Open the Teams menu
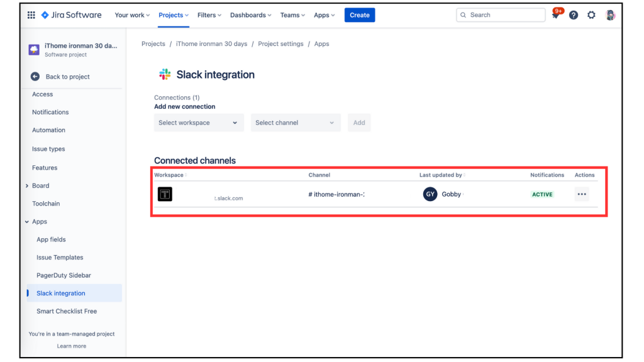Viewport: 644px width, 362px height. pyautogui.click(x=292, y=15)
